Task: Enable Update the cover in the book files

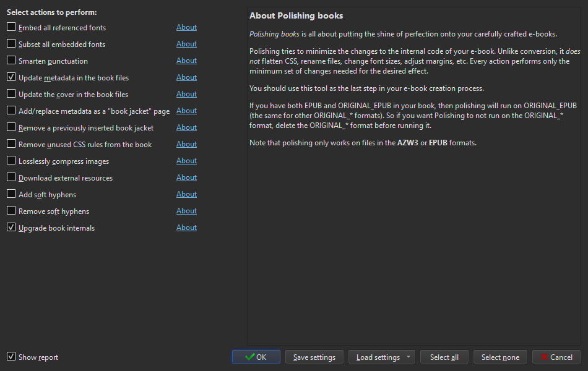Action: (x=10, y=94)
